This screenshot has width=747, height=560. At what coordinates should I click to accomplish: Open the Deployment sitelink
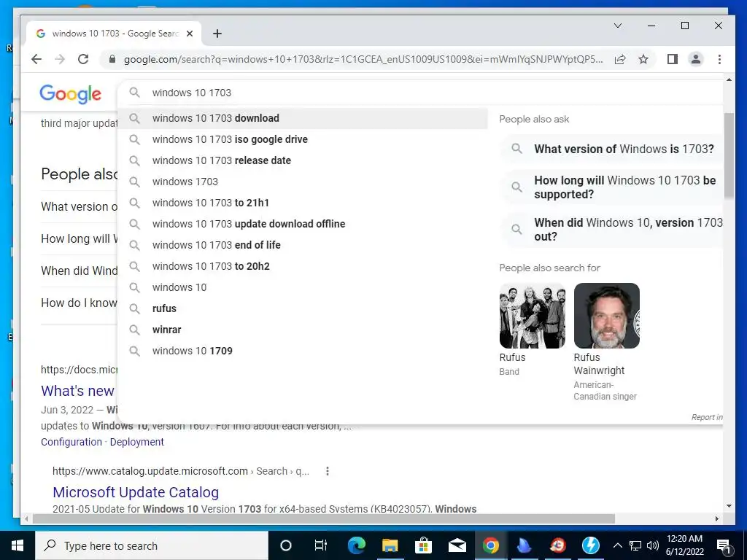tap(136, 442)
